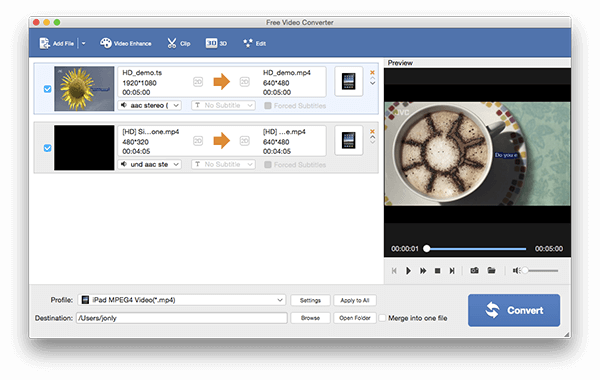The height and width of the screenshot is (380, 600).
Task: Click the [HD] Si...one.mp4 source file name
Action: pyautogui.click(x=150, y=132)
